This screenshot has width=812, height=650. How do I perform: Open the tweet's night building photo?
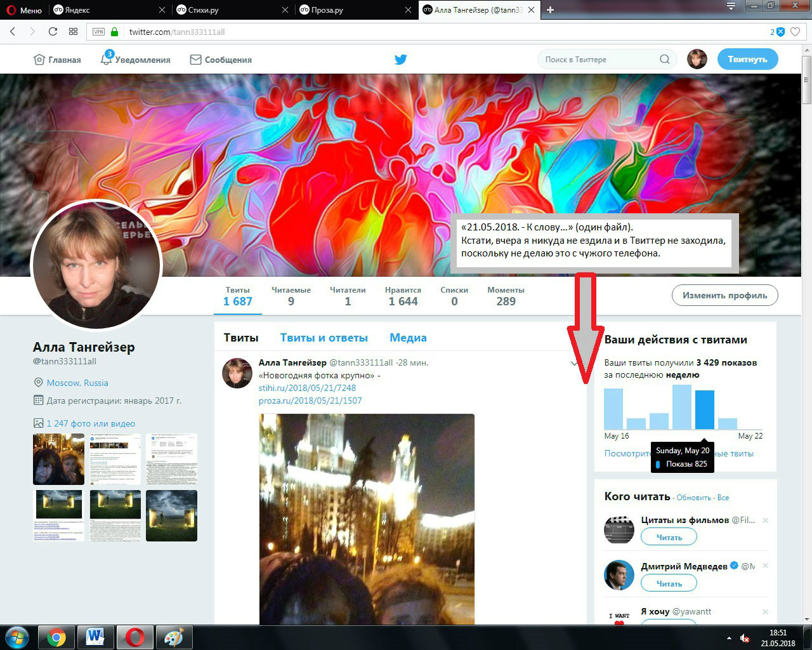pyautogui.click(x=367, y=519)
